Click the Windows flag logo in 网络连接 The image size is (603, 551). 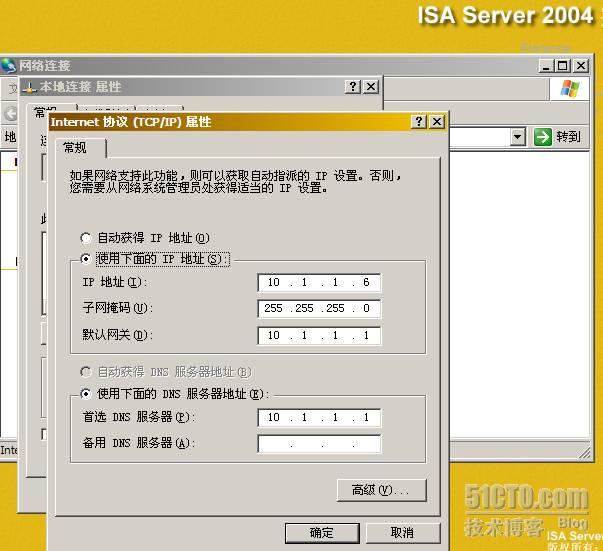click(x=570, y=89)
